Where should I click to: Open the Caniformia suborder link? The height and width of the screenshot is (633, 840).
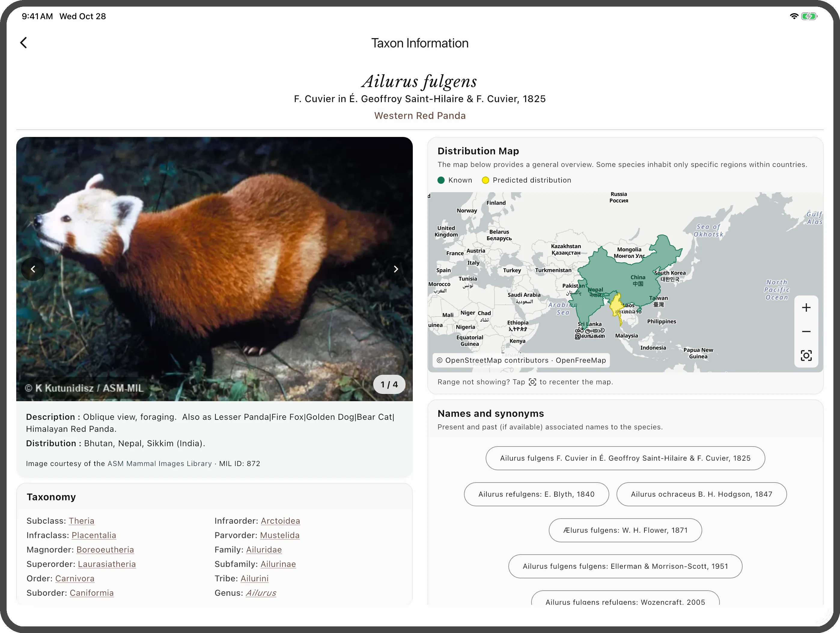[x=92, y=593]
